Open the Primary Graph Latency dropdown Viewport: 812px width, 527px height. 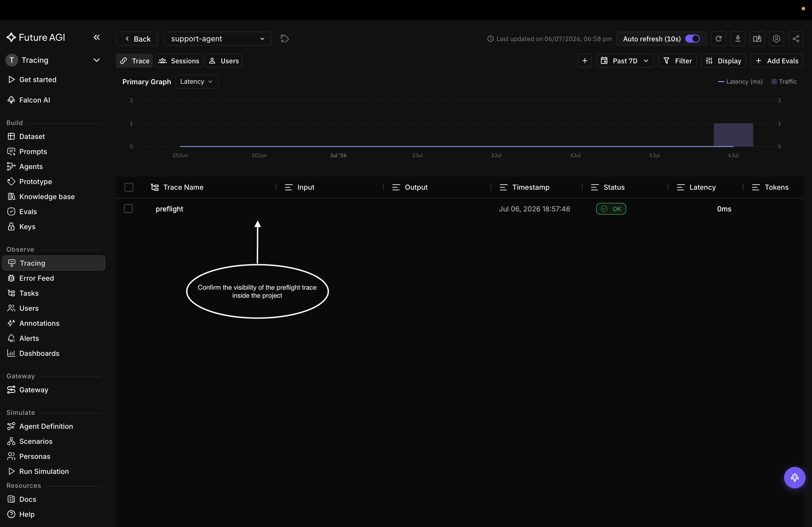197,82
